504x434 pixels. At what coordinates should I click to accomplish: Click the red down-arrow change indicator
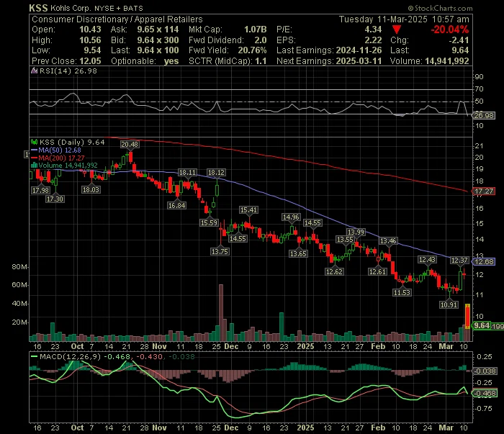[397, 30]
